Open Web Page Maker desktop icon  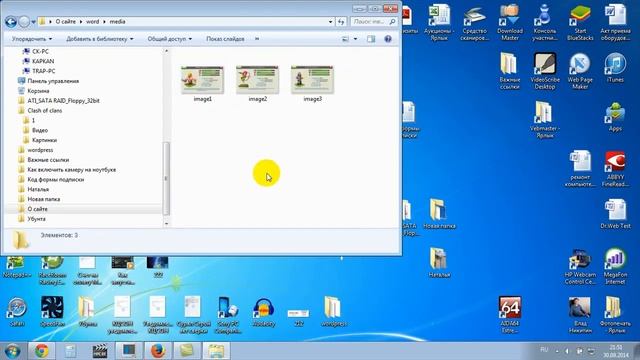click(x=580, y=71)
